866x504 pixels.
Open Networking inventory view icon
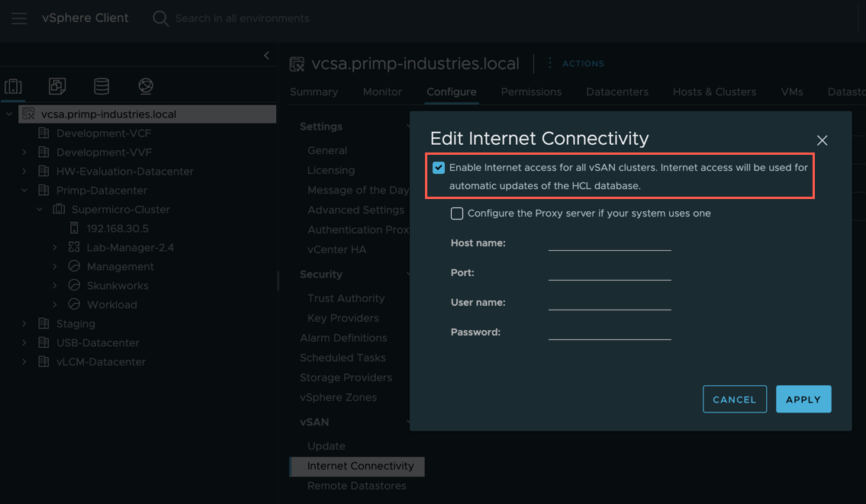click(146, 86)
